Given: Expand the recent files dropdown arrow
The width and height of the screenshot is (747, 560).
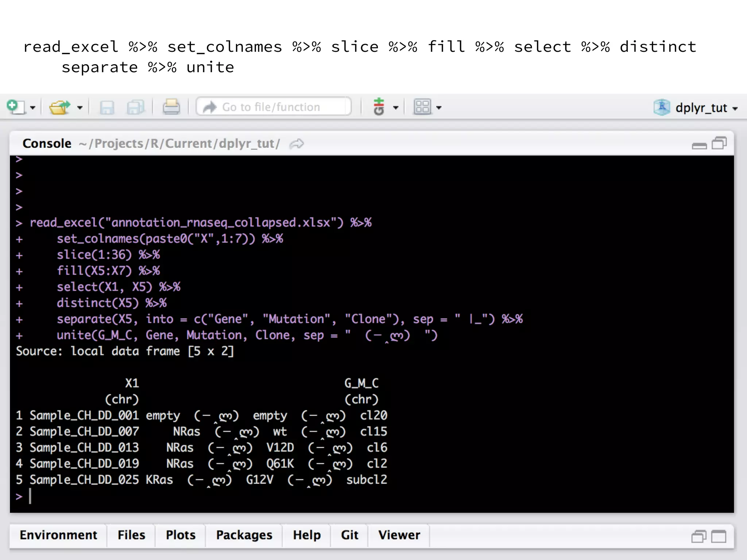Looking at the screenshot, I should (80, 108).
